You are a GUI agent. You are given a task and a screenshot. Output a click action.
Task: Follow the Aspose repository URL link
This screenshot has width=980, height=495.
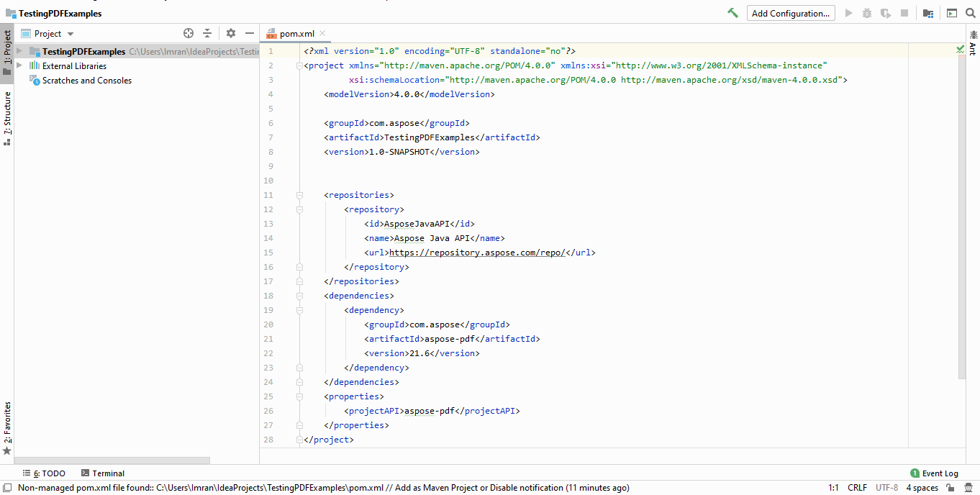click(x=475, y=252)
